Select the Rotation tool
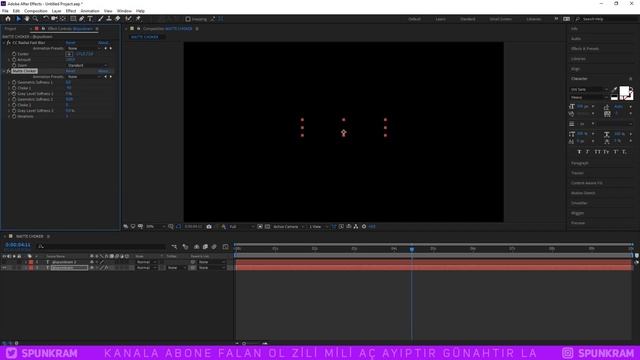The image size is (640, 360). 45,19
